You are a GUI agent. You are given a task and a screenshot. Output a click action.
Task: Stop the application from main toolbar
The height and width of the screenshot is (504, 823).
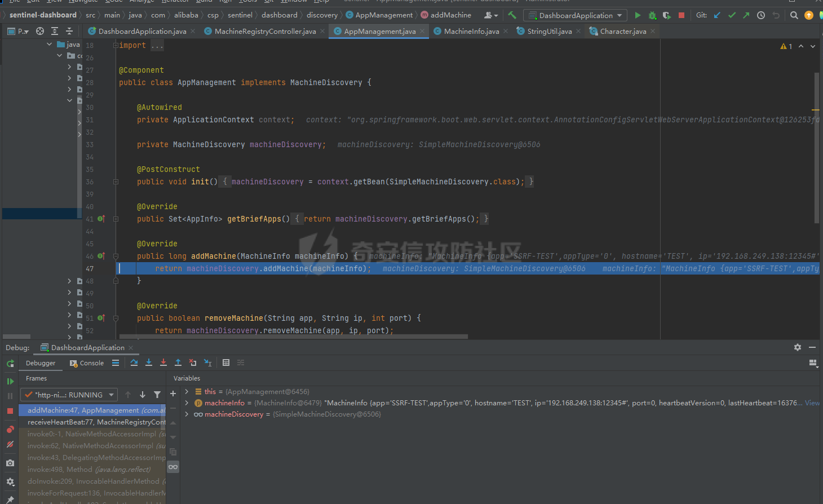coord(681,15)
